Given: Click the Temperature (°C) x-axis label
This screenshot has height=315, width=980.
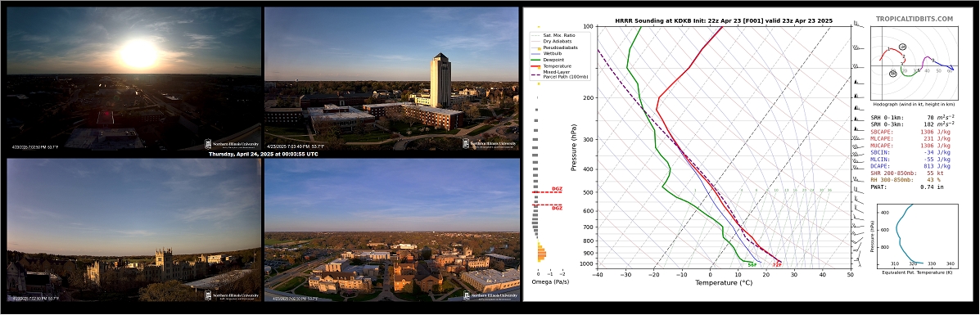Looking at the screenshot, I should [x=724, y=282].
